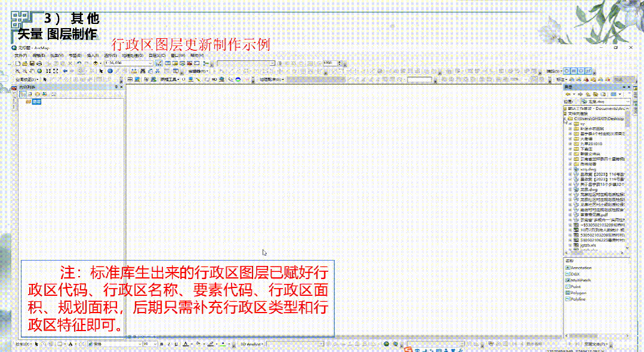Toggle Underline text formatting

point(176,344)
